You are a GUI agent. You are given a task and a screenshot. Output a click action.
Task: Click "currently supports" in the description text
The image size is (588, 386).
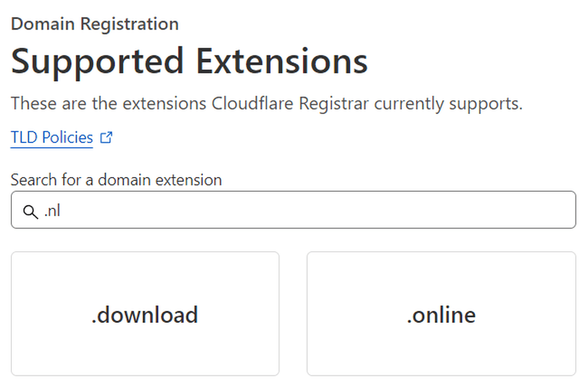pos(448,103)
